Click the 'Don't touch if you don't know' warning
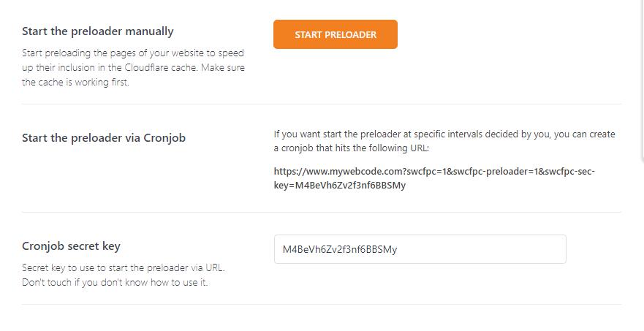 tap(115, 283)
